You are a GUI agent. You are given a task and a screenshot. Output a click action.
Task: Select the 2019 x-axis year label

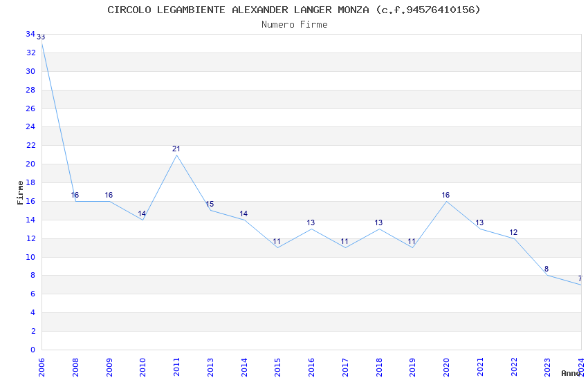click(412, 368)
